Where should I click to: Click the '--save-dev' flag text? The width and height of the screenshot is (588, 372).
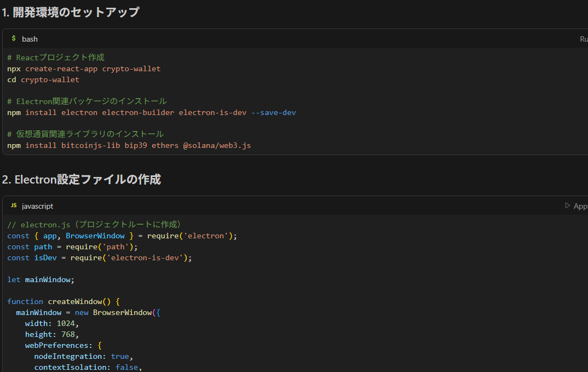273,113
